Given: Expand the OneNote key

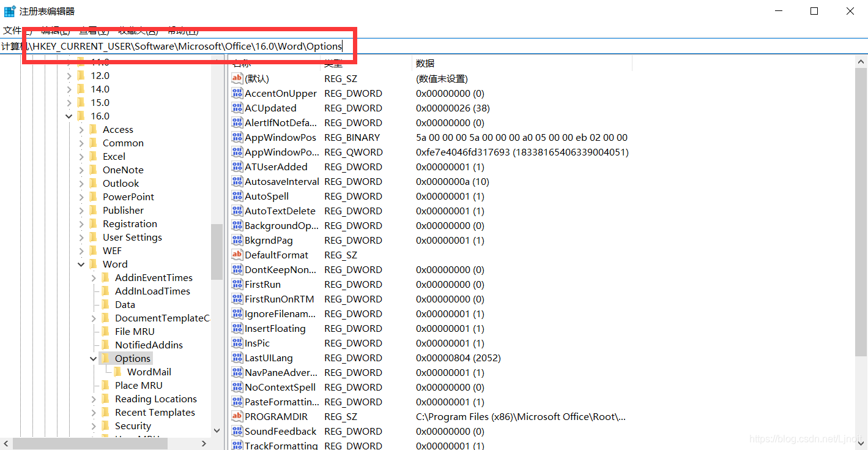Looking at the screenshot, I should [81, 170].
